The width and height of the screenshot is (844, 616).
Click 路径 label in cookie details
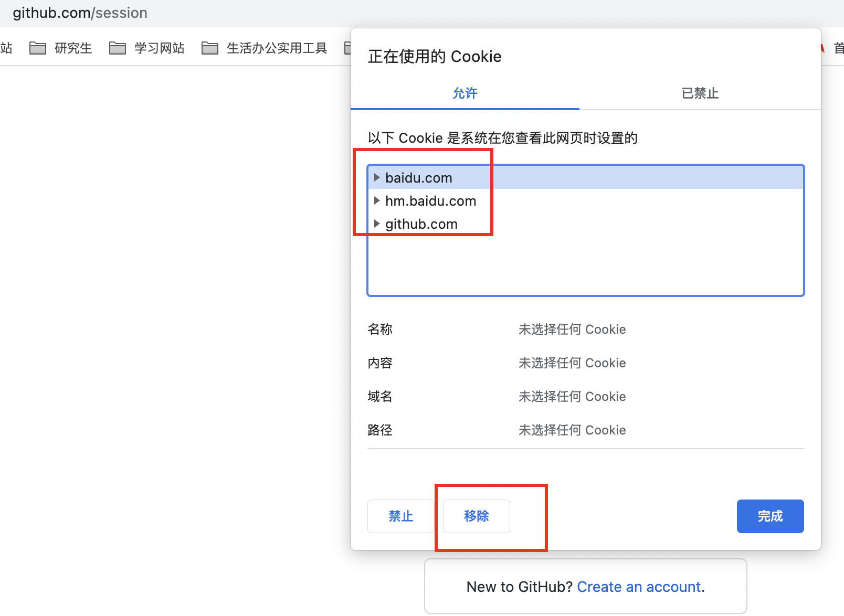(380, 430)
